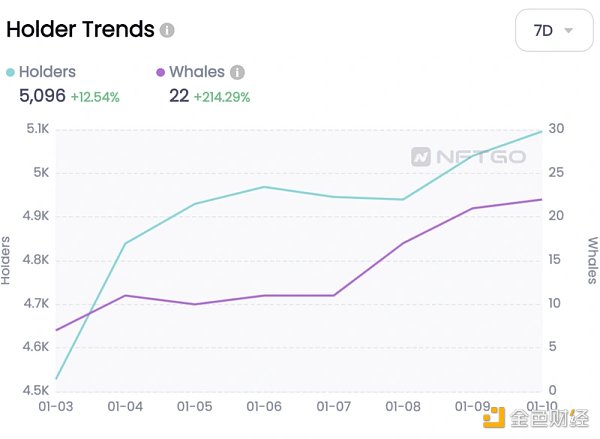Toggle the Whales series legend label
This screenshot has width=600, height=439.
pos(197,72)
